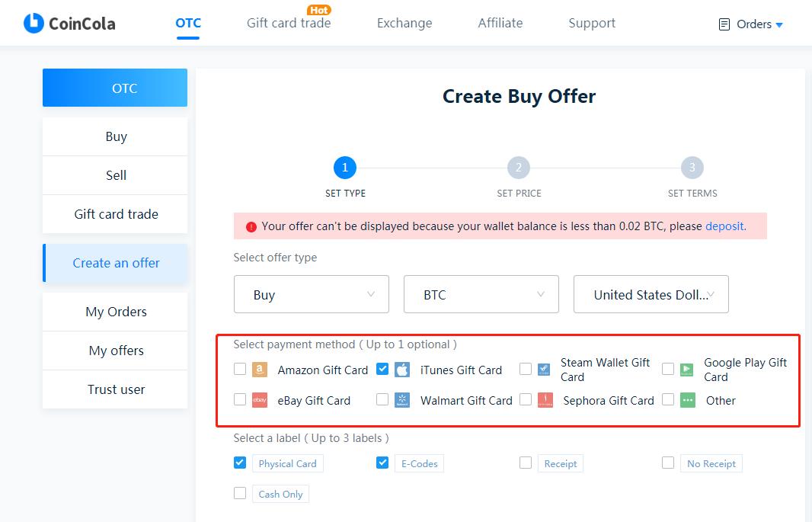812x522 pixels.
Task: Check the Google Play Gift Card checkbox
Action: [668, 369]
